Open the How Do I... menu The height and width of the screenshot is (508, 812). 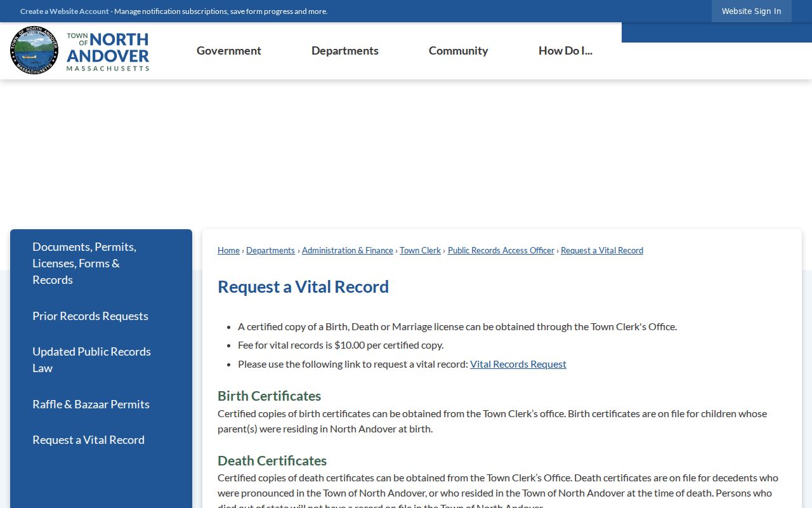tap(565, 51)
